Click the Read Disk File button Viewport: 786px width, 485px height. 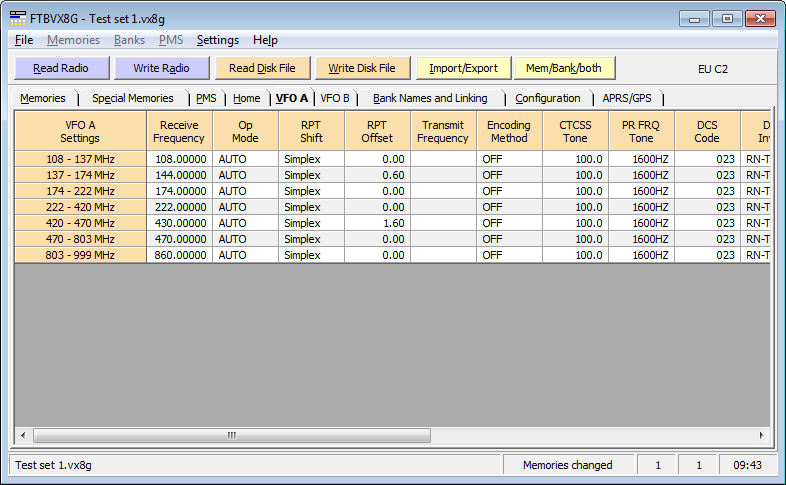[x=262, y=68]
